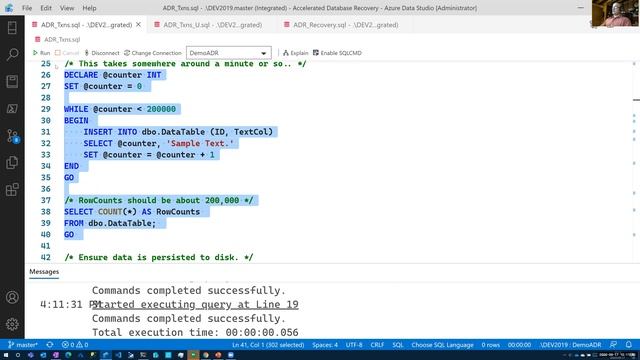Open the Extensions view
The height and width of the screenshot is (360, 640).
[12, 189]
